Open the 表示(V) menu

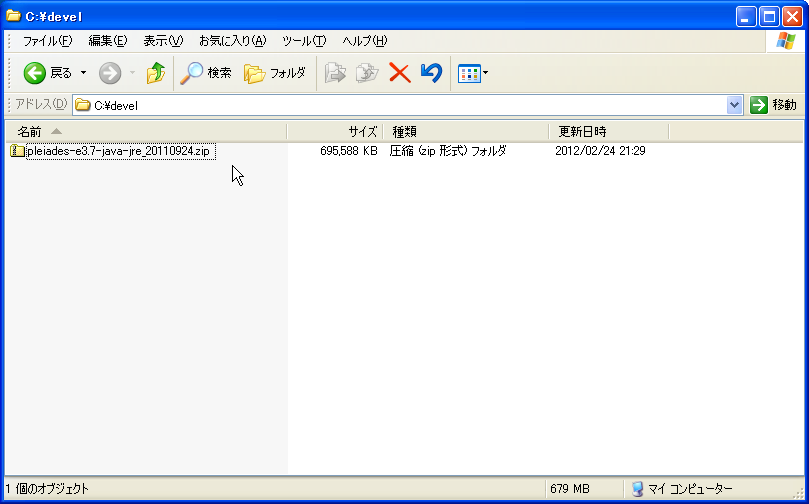(163, 41)
